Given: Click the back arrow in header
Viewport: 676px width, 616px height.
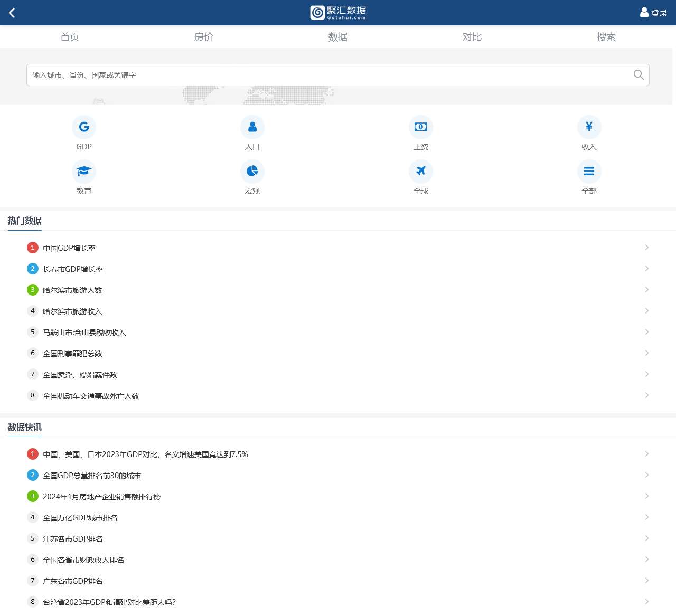Looking at the screenshot, I should [12, 13].
